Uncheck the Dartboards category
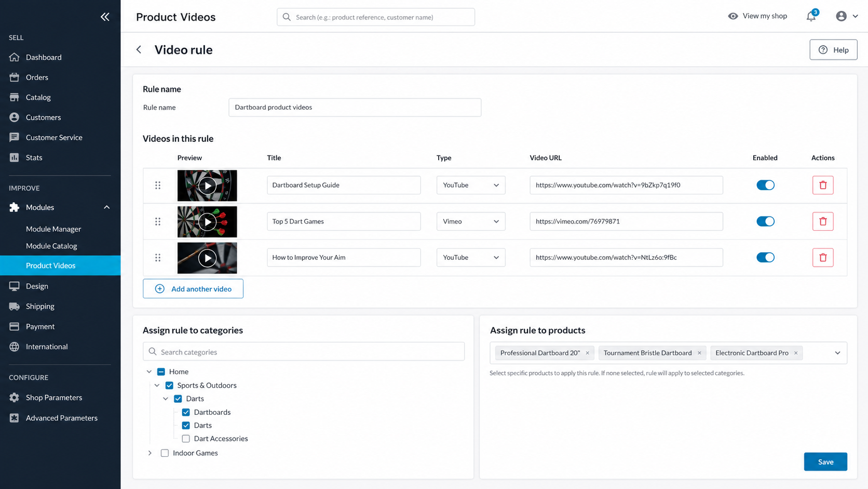The height and width of the screenshot is (489, 868). point(186,412)
